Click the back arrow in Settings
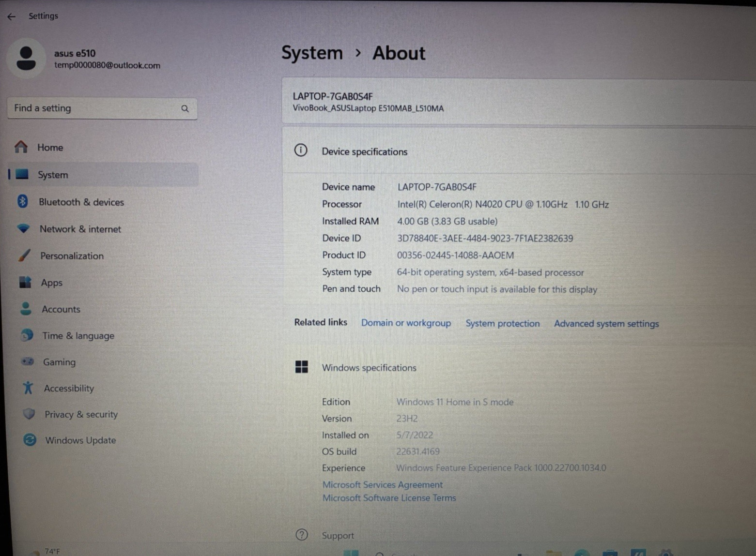 pos(12,16)
